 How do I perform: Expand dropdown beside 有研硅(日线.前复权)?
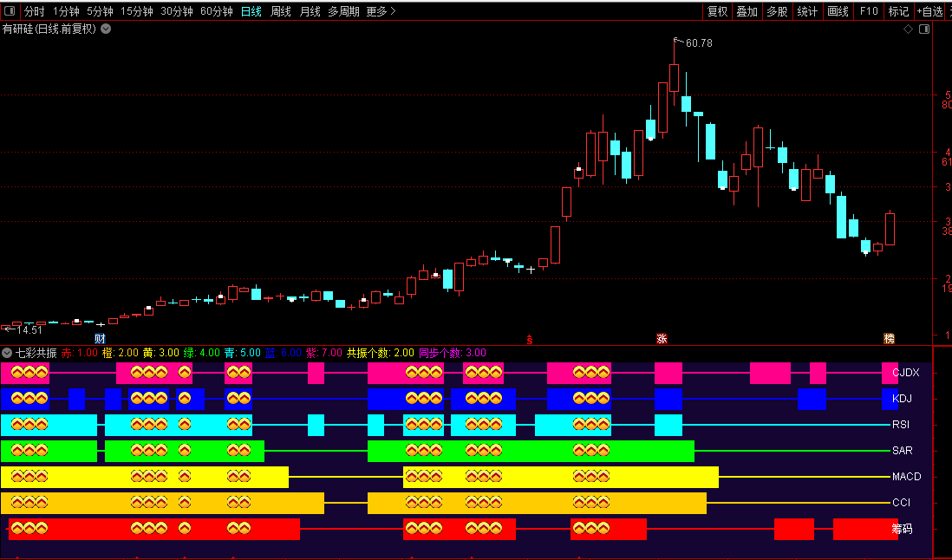[x=106, y=29]
